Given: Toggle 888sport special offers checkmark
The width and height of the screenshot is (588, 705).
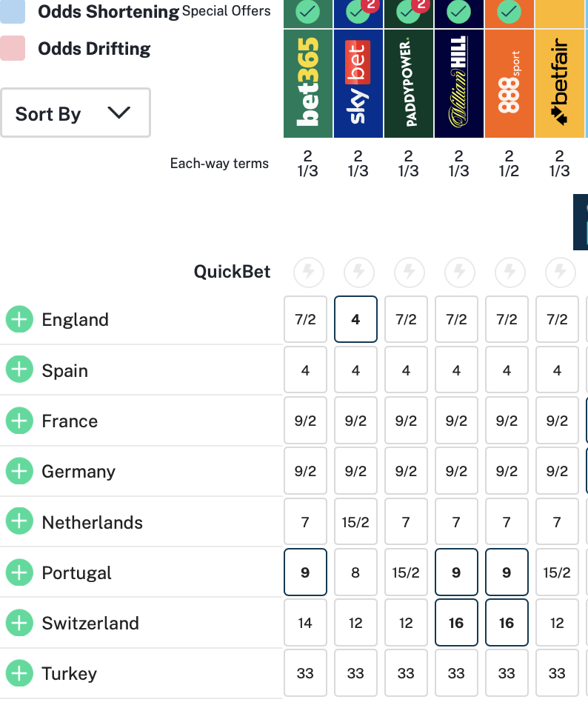Looking at the screenshot, I should pos(510,11).
